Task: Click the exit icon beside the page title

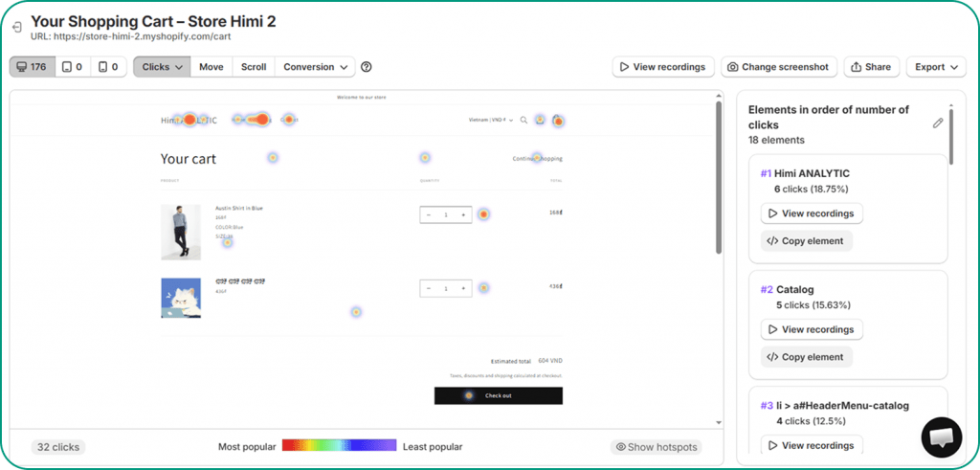Action: click(x=17, y=28)
